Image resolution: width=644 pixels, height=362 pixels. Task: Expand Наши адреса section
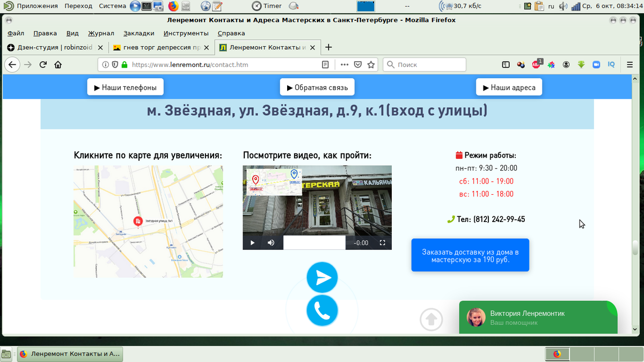coord(509,87)
